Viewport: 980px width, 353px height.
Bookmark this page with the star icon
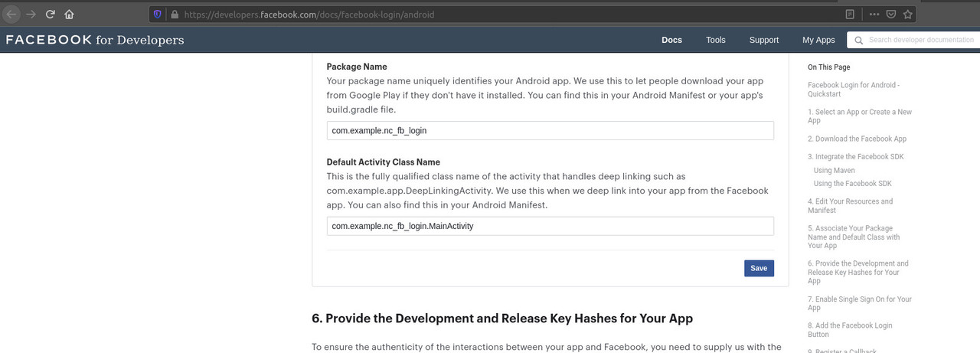coord(908,14)
